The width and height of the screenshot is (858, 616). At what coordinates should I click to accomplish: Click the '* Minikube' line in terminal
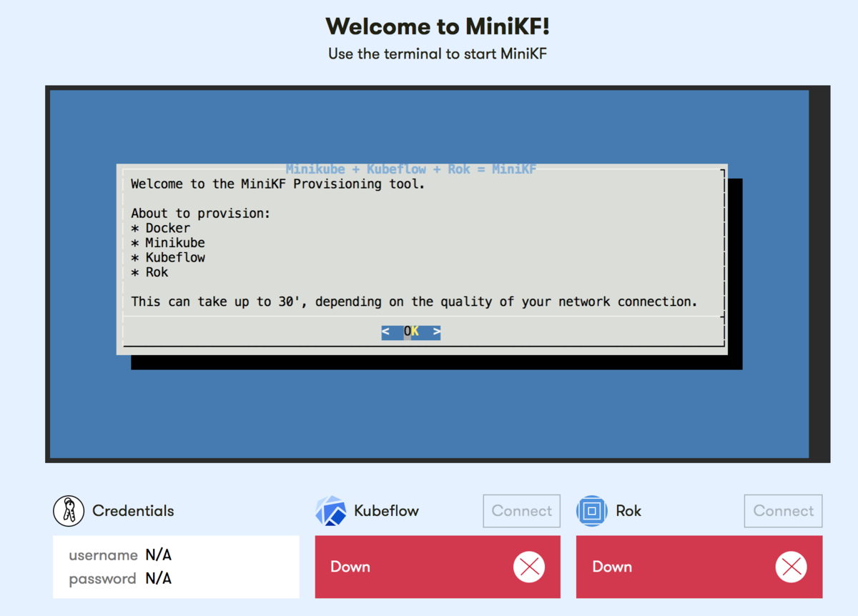click(x=168, y=243)
